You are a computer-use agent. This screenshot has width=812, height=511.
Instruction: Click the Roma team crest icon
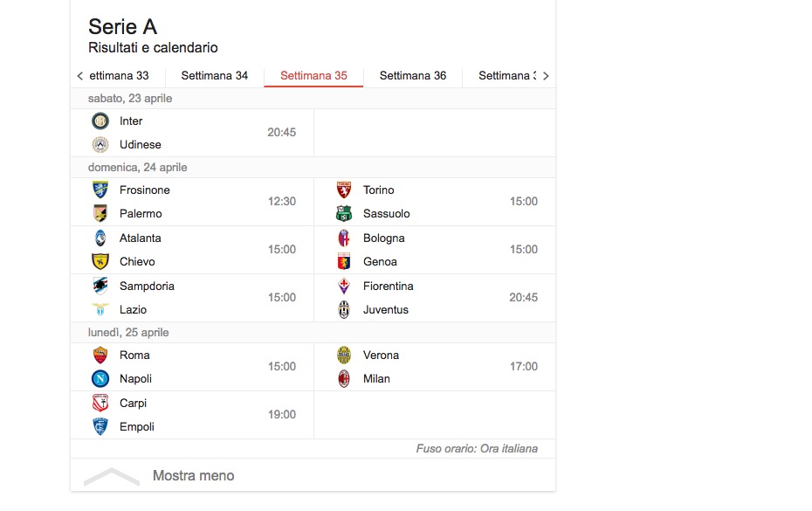pos(100,355)
